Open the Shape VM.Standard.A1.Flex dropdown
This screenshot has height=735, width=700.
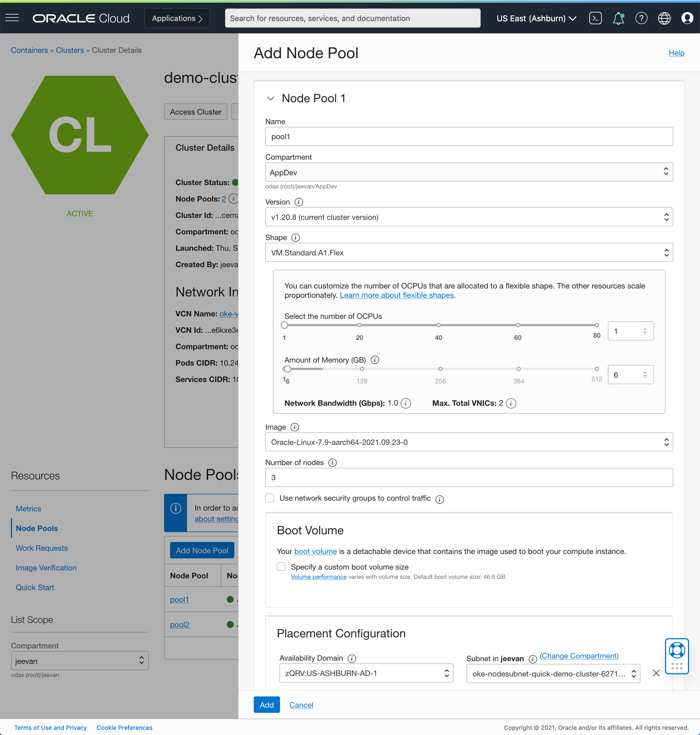[x=468, y=252]
